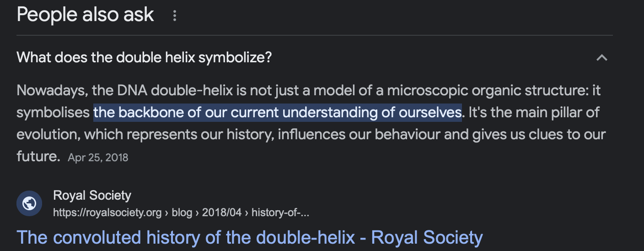Click the "history-of-..." breadcrumb segment
The image size is (644, 251).
pyautogui.click(x=280, y=213)
